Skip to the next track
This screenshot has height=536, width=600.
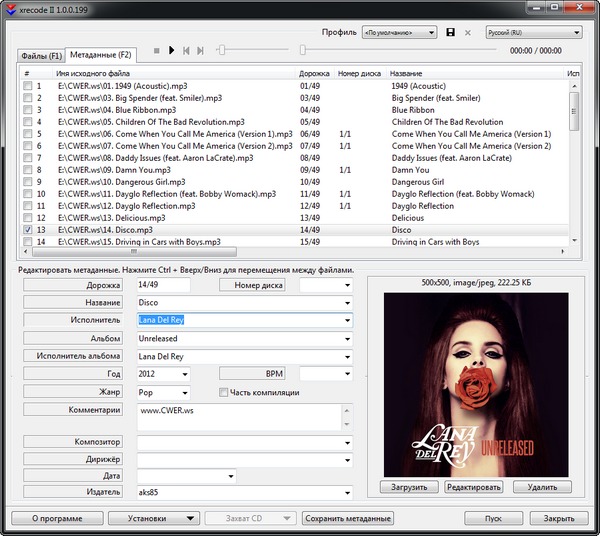pyautogui.click(x=201, y=50)
